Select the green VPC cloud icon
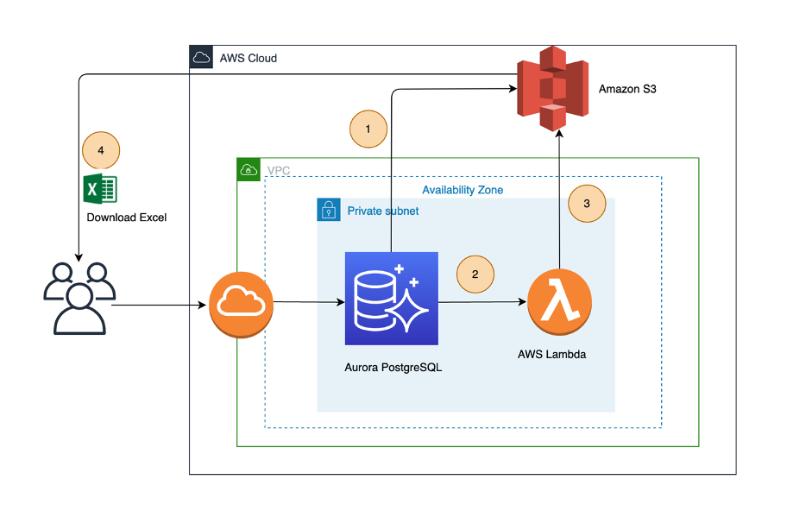This screenshot has height=530, width=812. (x=249, y=170)
